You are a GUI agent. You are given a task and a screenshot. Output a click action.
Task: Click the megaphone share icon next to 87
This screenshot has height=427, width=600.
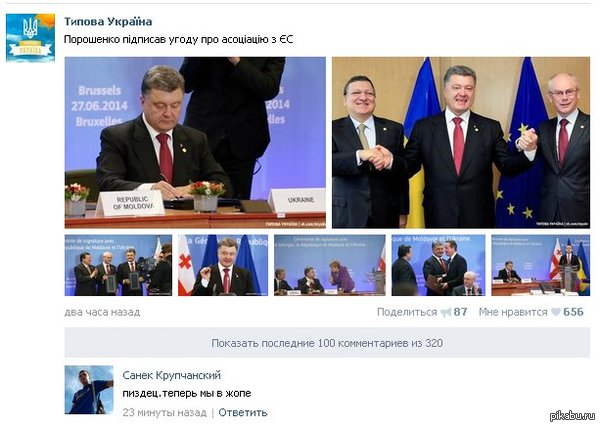point(446,313)
